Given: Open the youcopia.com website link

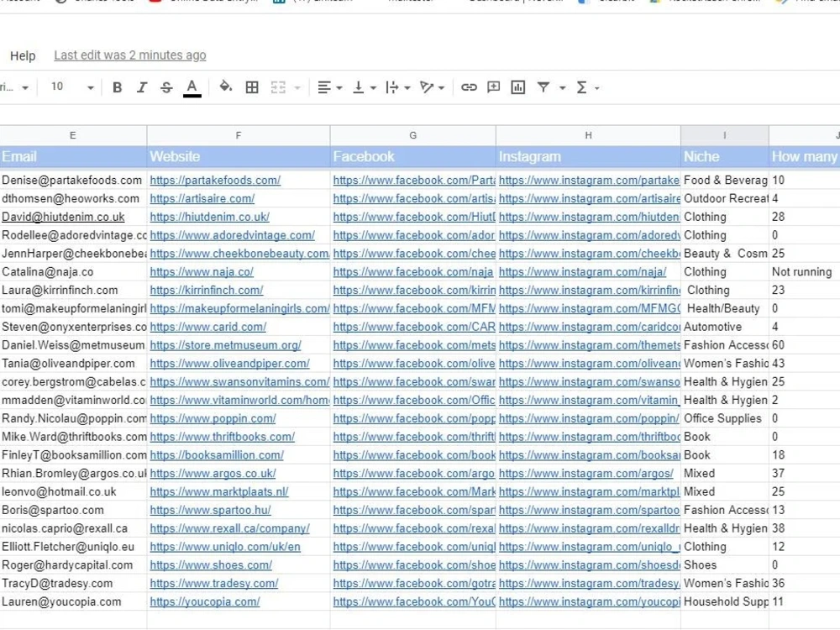Looking at the screenshot, I should coord(205,602).
